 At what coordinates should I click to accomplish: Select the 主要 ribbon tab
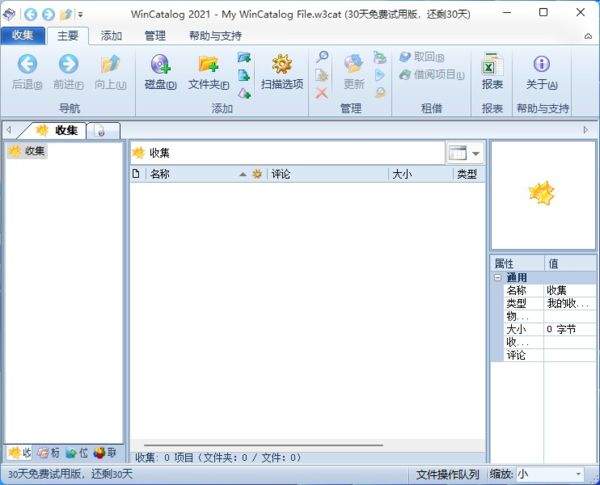point(68,36)
